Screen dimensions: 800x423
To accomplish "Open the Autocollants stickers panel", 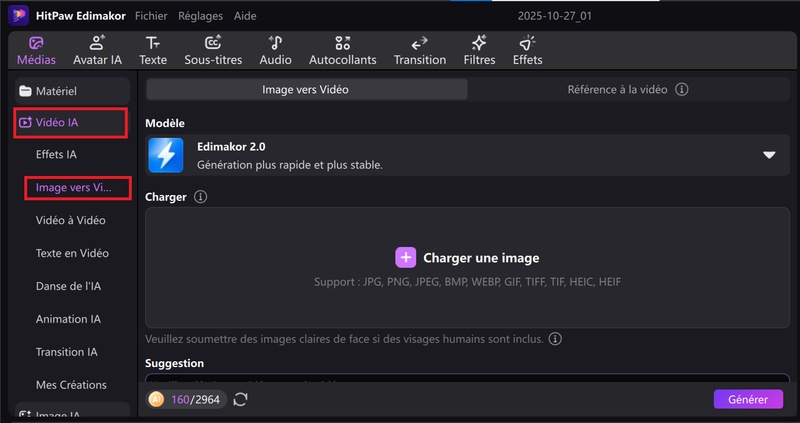I will [343, 51].
